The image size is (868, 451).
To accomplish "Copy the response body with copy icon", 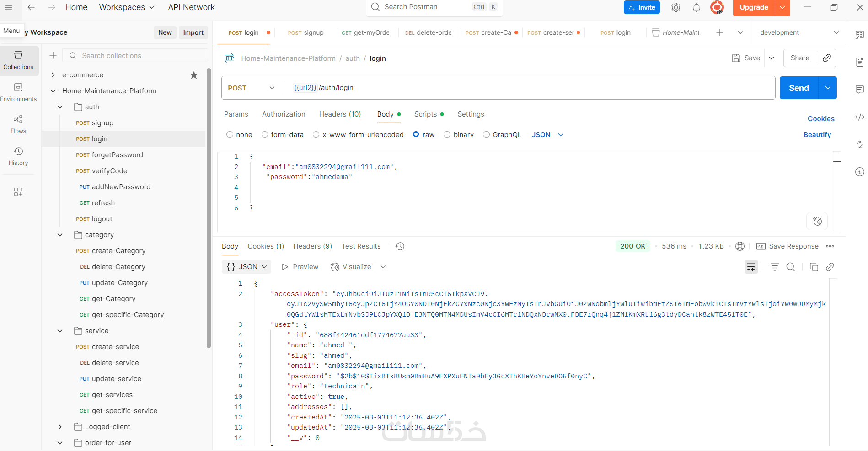I will pos(814,267).
